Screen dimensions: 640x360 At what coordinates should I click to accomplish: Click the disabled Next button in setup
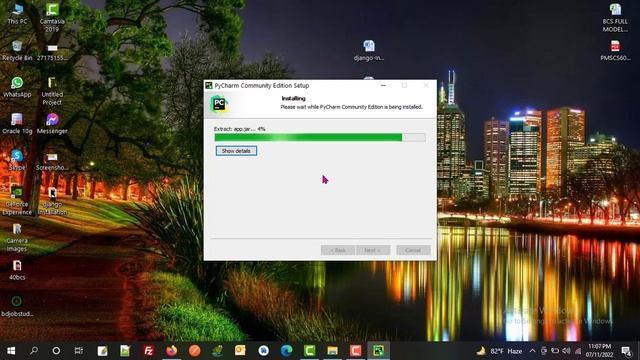click(373, 250)
